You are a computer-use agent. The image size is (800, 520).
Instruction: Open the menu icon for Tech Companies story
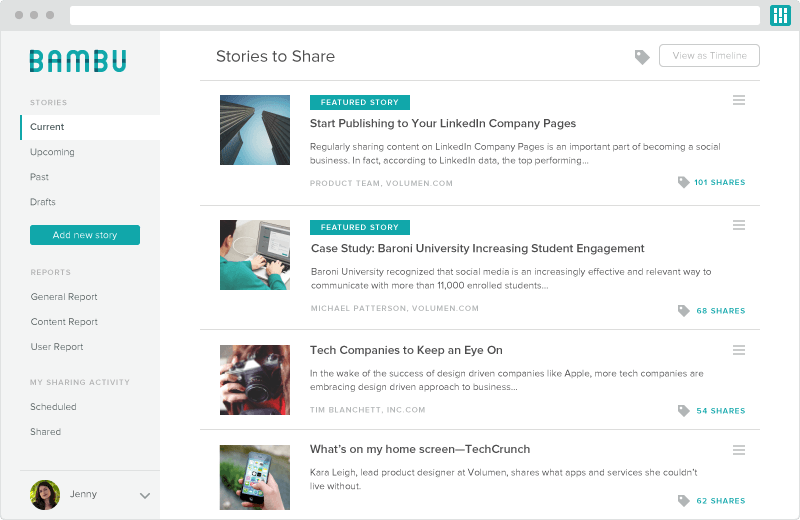pyautogui.click(x=739, y=350)
